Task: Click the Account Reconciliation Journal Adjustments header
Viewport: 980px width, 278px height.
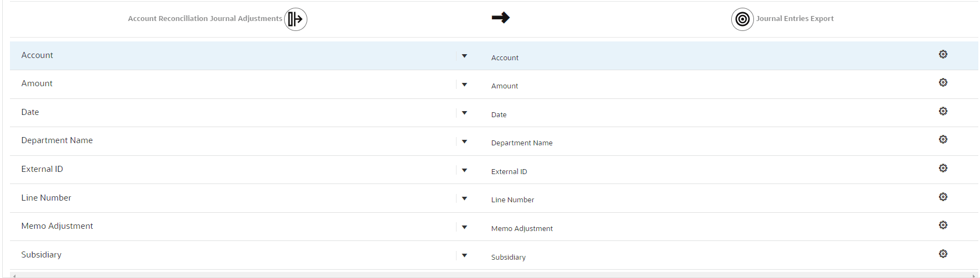Action: [205, 18]
